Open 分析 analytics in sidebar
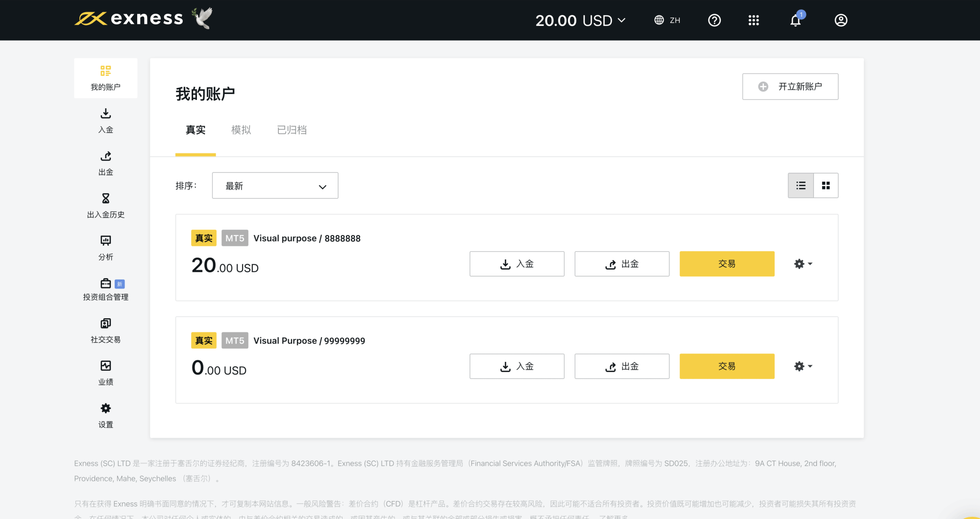980x519 pixels. (106, 248)
